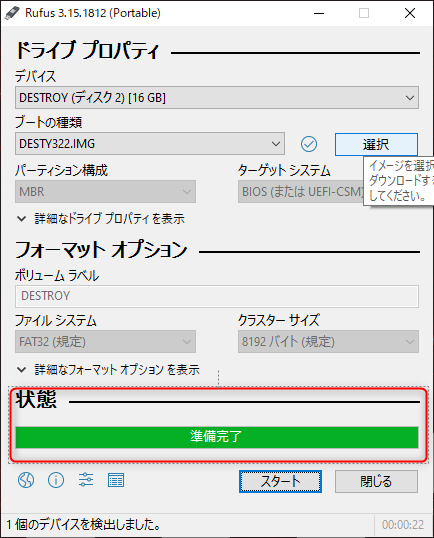Click the about info icon

(56, 480)
